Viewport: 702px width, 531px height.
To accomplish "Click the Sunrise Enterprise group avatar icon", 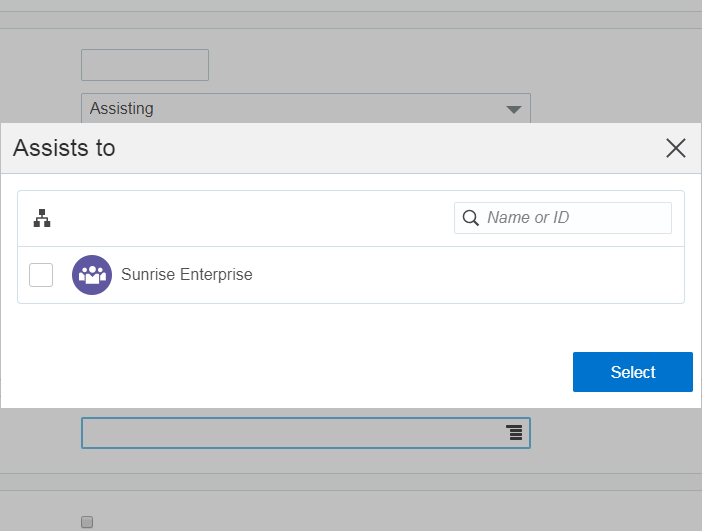I will (x=92, y=275).
